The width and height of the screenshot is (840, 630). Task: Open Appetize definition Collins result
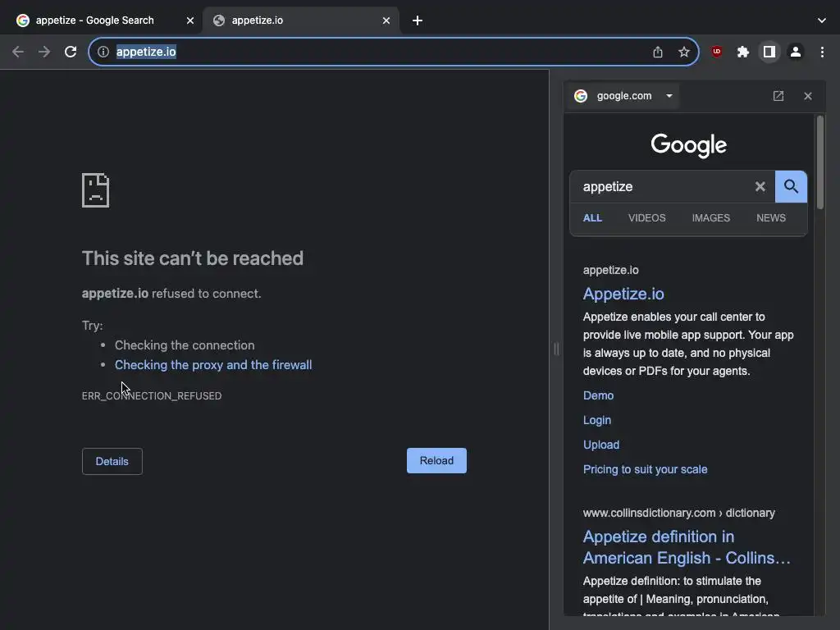click(687, 547)
